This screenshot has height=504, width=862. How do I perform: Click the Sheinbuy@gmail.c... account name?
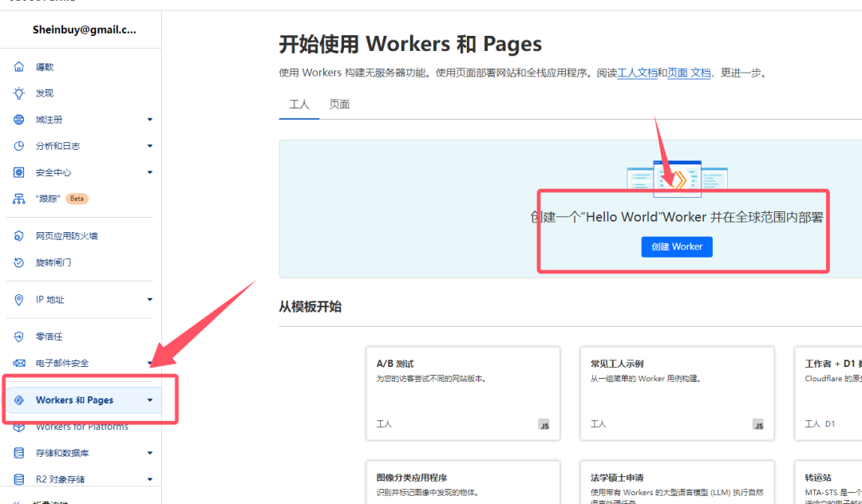click(x=84, y=30)
